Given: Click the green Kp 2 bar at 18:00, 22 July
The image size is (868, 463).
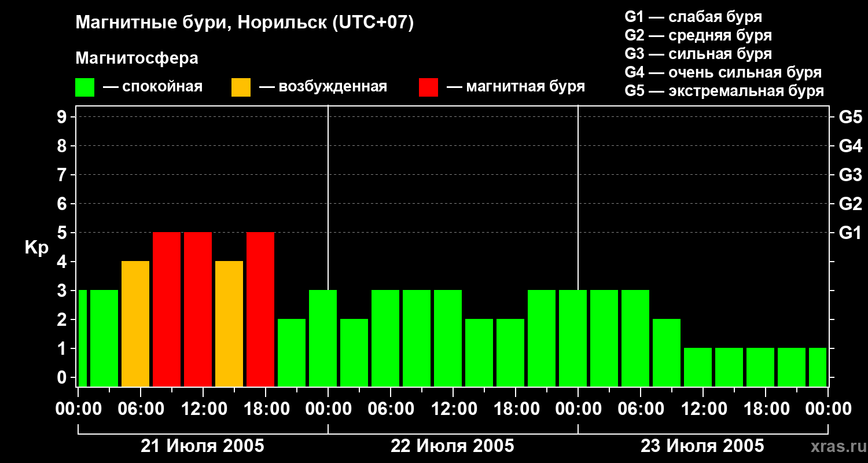Looking at the screenshot, I should click(x=510, y=352).
